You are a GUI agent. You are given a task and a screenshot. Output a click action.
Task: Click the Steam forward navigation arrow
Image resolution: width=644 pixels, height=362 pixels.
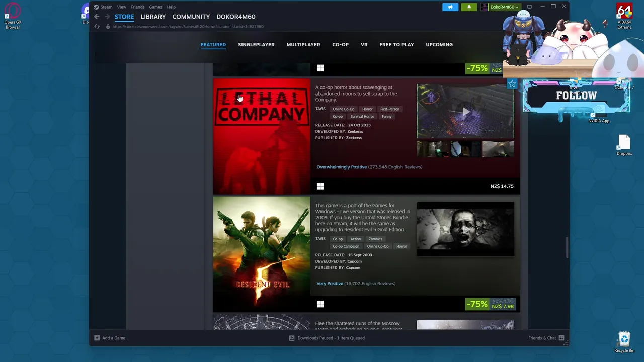pos(107,17)
